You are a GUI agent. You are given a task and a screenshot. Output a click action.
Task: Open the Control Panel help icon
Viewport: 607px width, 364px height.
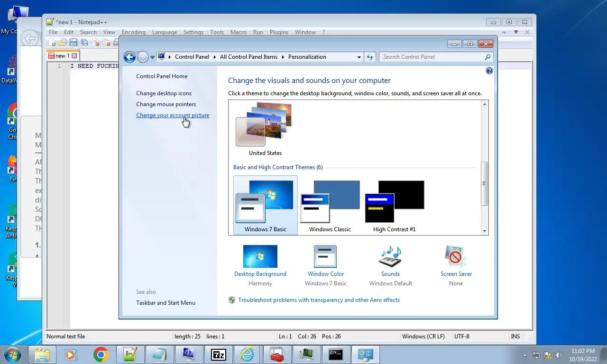[x=489, y=71]
